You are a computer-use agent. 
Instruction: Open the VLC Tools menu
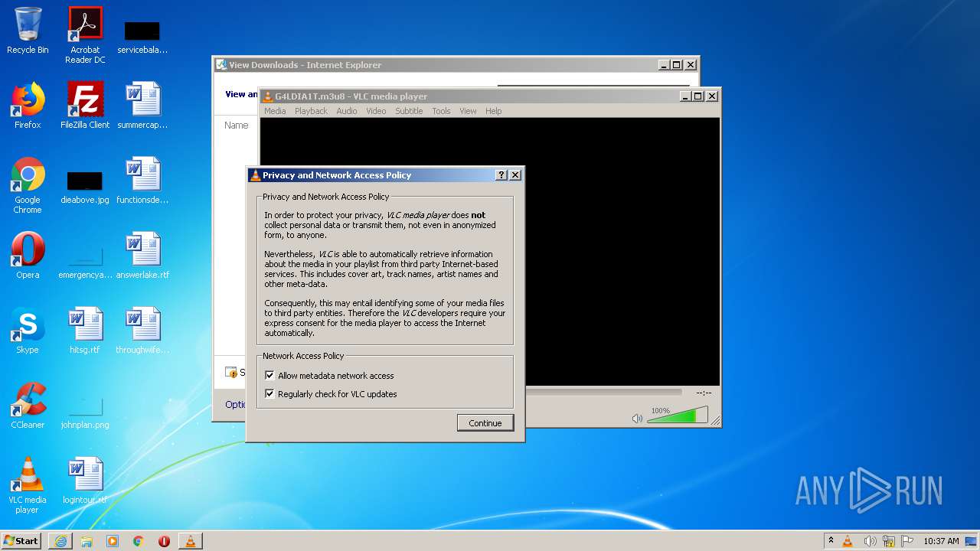tap(441, 111)
